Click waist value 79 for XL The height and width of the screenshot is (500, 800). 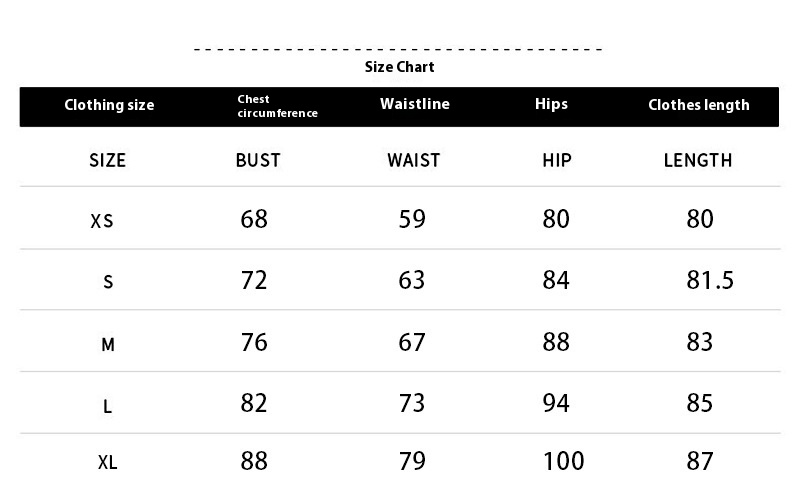pos(412,461)
